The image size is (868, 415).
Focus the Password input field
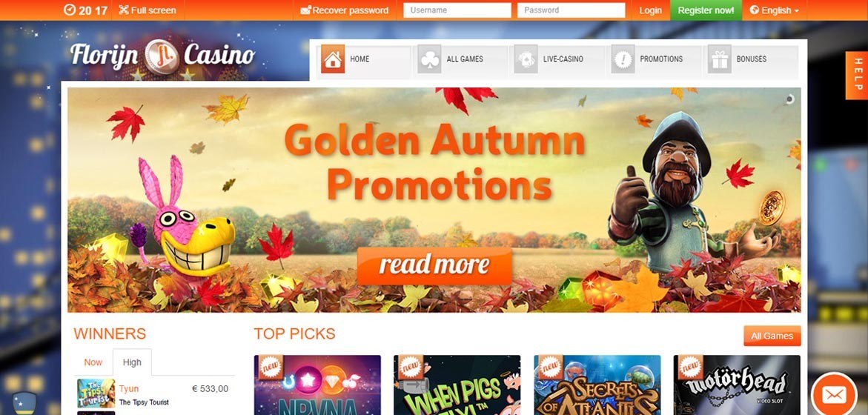pyautogui.click(x=572, y=10)
